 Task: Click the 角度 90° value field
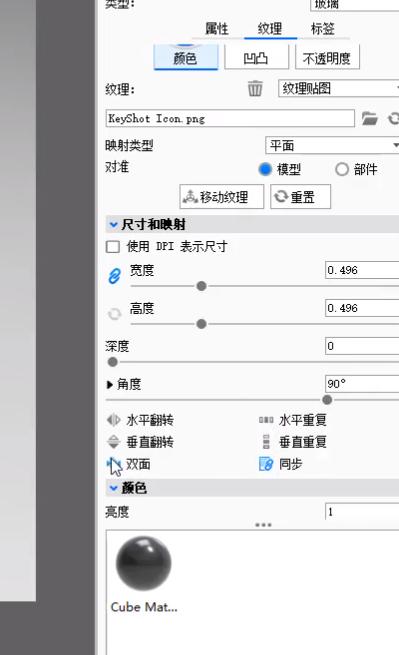tap(362, 383)
